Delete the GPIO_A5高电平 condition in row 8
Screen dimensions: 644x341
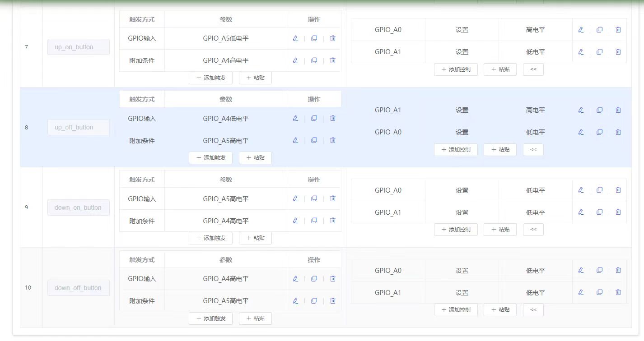click(x=333, y=140)
